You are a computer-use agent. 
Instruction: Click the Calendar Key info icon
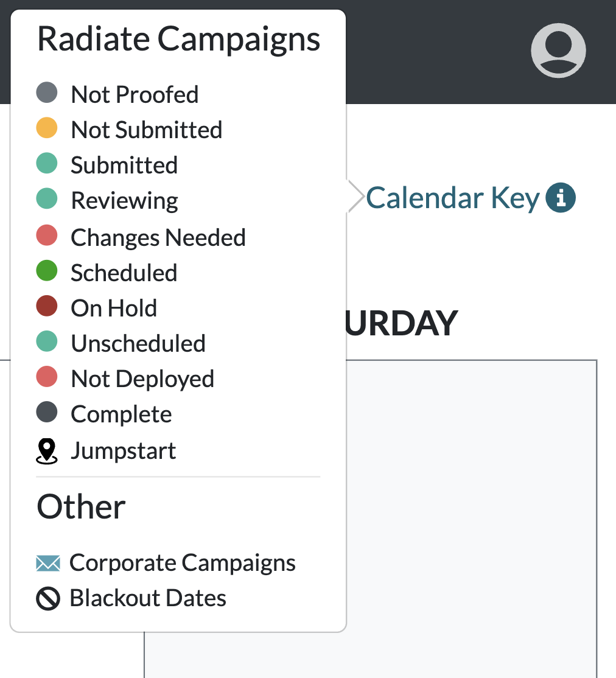[561, 198]
